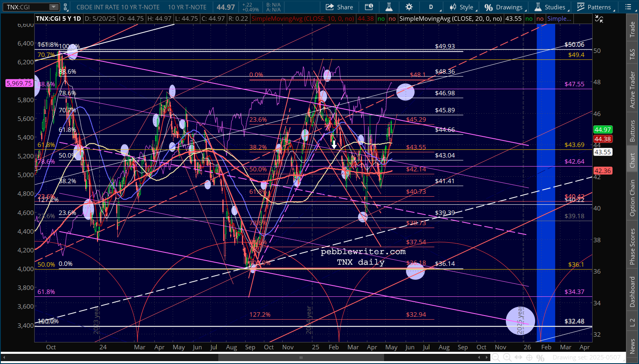Open the Studies menu
The height and width of the screenshot is (364, 639).
click(550, 7)
